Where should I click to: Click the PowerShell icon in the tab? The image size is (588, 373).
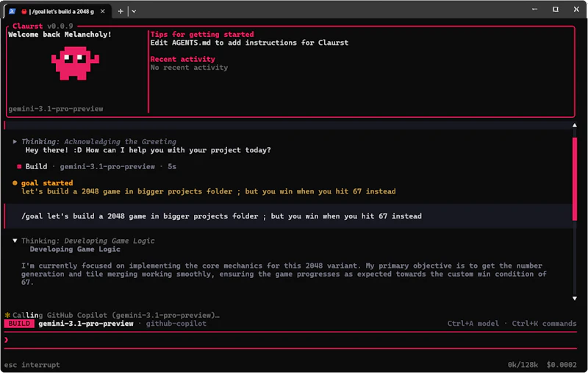pyautogui.click(x=12, y=11)
